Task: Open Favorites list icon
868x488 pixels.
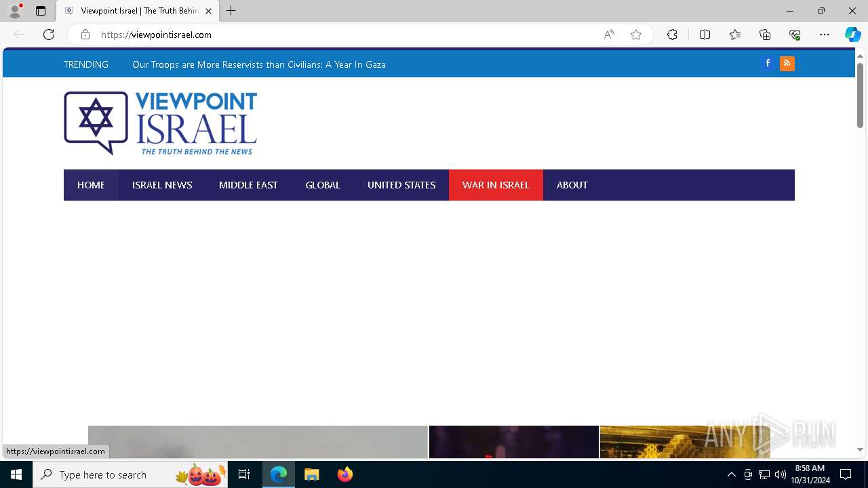Action: 735,35
